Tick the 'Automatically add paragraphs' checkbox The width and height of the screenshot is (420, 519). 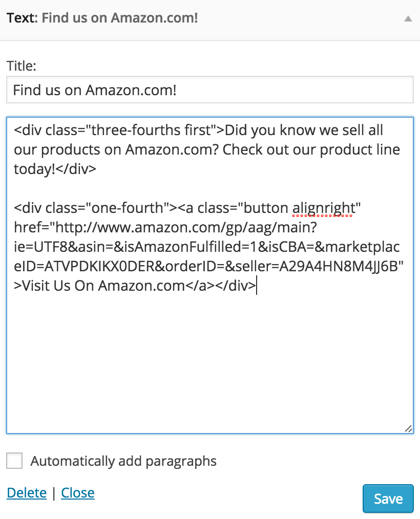[14, 461]
